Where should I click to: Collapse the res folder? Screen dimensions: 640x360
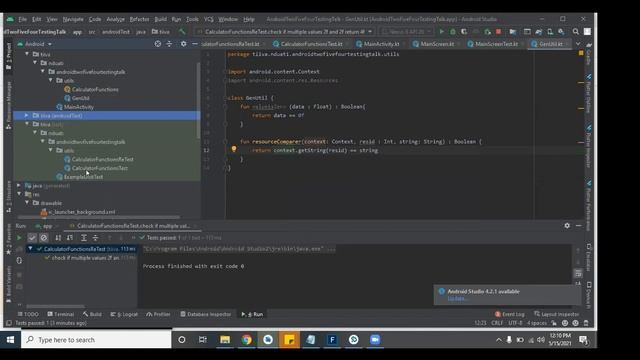[19, 194]
